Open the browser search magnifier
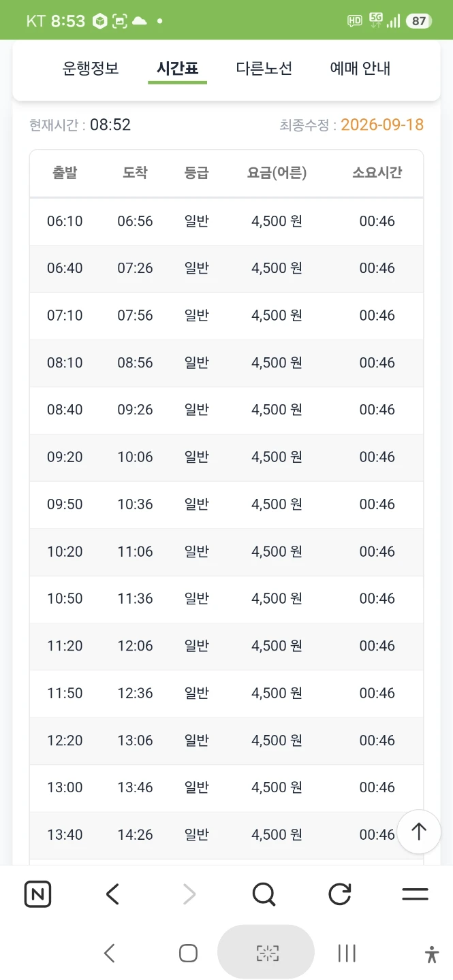The width and height of the screenshot is (453, 980). point(264,894)
